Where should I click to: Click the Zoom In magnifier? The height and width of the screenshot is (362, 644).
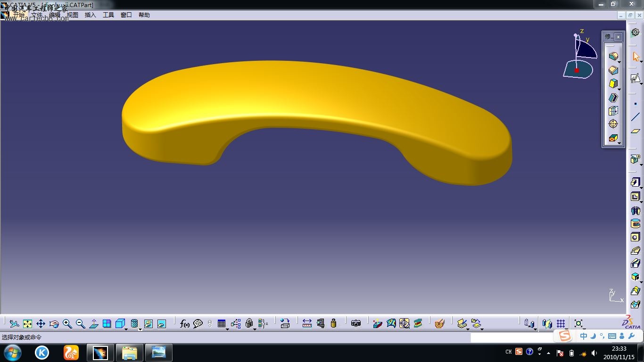(x=67, y=324)
